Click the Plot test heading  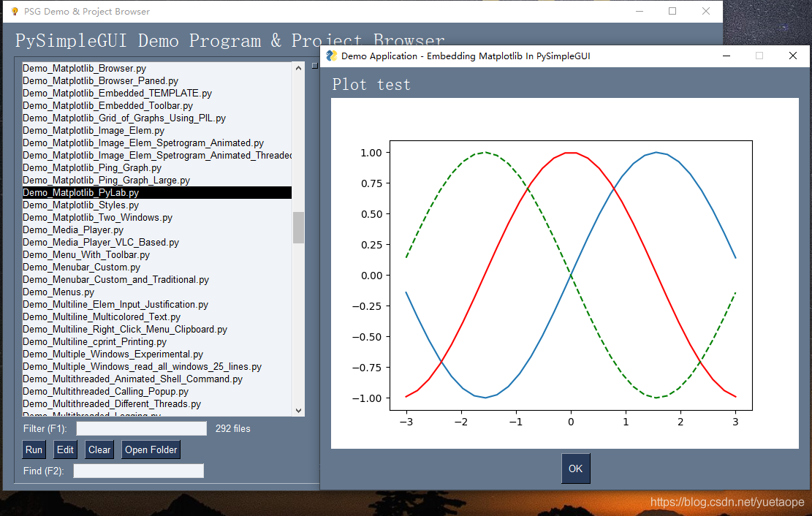point(371,85)
